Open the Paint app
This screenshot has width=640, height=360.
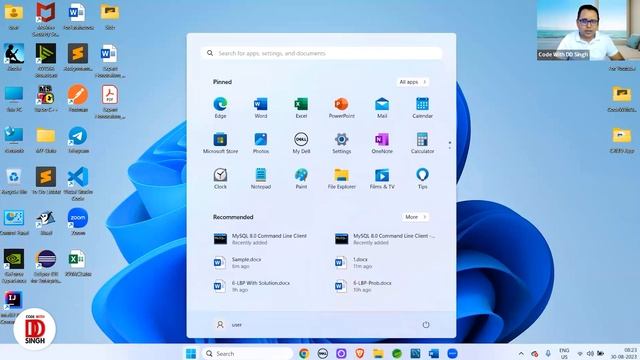coord(301,178)
